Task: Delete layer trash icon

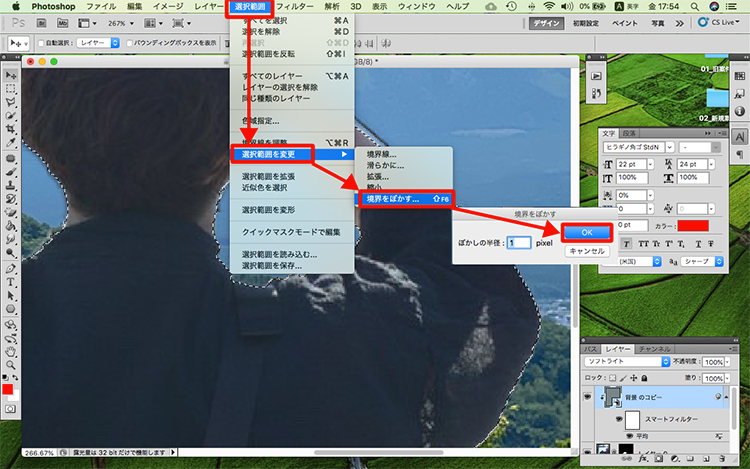Action: click(x=722, y=458)
